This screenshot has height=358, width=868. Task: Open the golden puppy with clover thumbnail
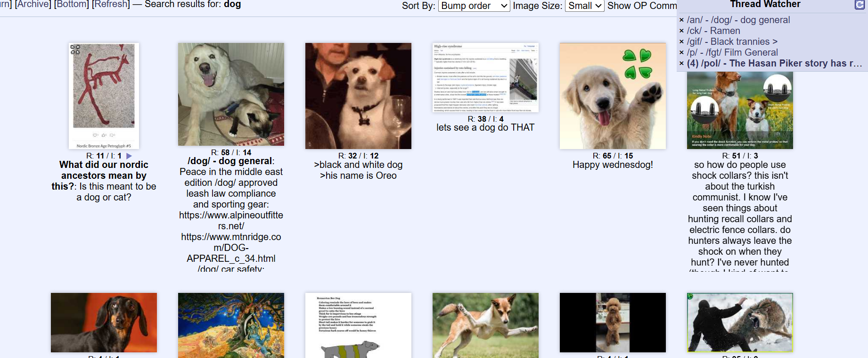click(613, 96)
